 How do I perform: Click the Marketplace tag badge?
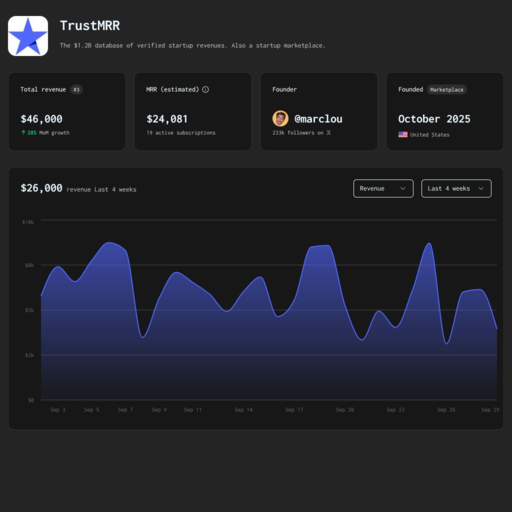click(x=447, y=89)
